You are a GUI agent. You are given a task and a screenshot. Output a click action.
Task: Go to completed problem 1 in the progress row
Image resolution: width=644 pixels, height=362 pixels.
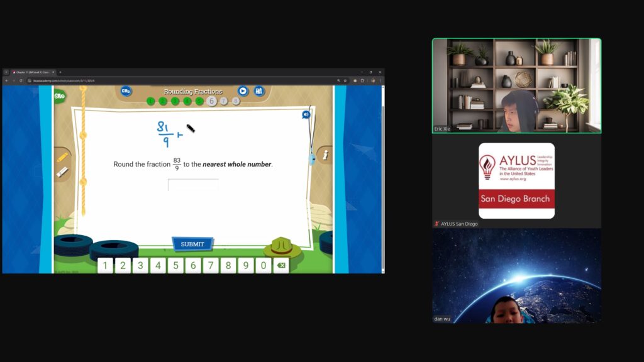[x=151, y=101]
